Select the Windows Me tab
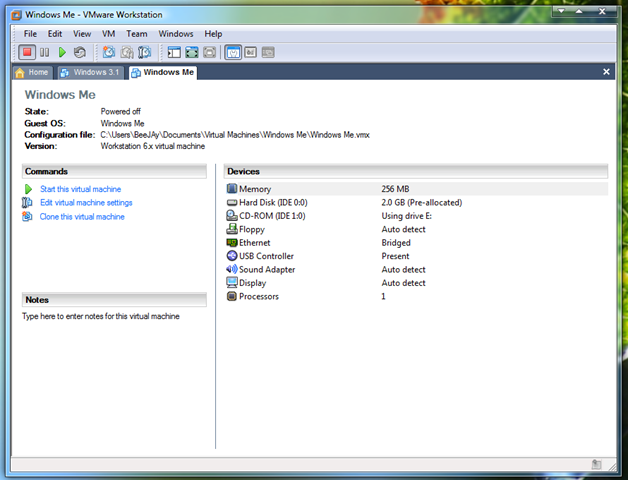 point(163,73)
